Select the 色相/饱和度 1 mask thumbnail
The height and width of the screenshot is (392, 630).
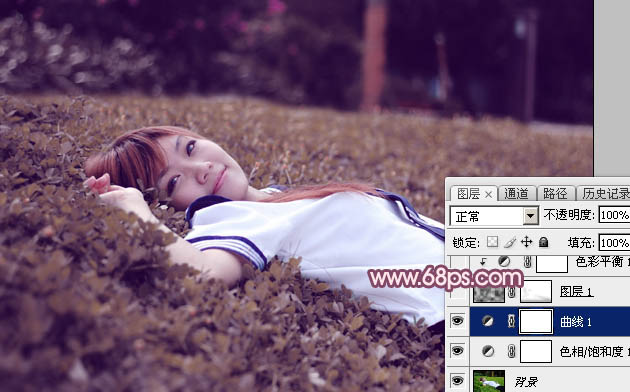point(536,351)
